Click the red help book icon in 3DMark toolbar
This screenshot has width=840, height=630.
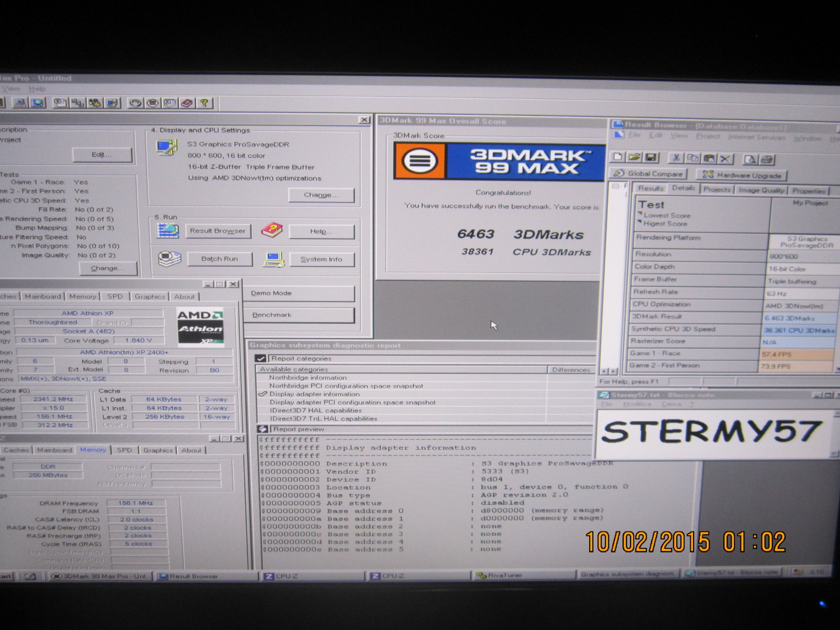click(x=187, y=103)
